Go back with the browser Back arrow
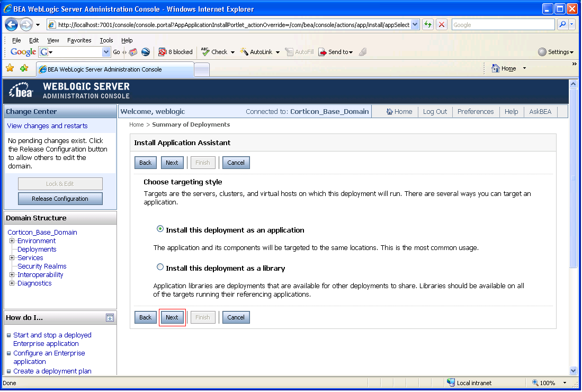 tap(12, 25)
